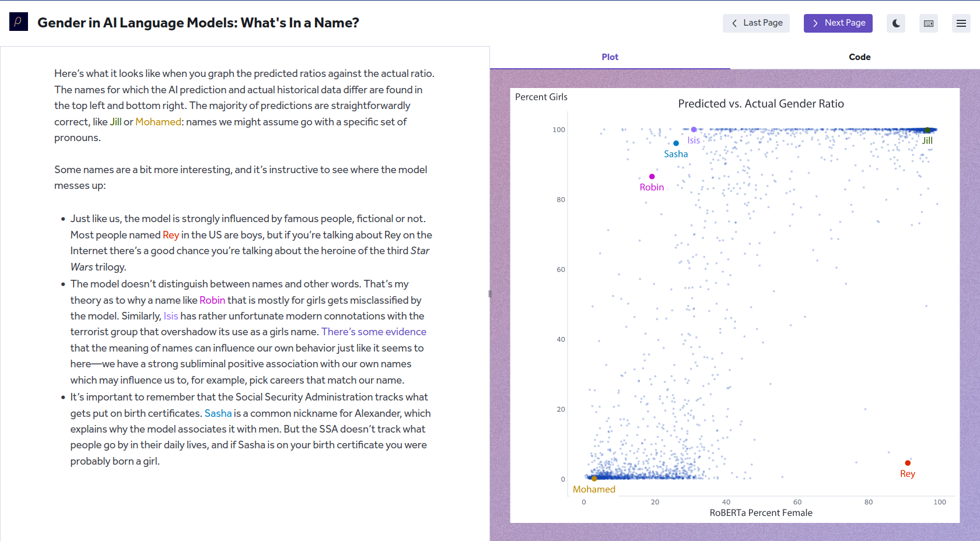Screen dimensions: 980x541
Task: Click the Mohamed name link in the text
Action: 158,122
